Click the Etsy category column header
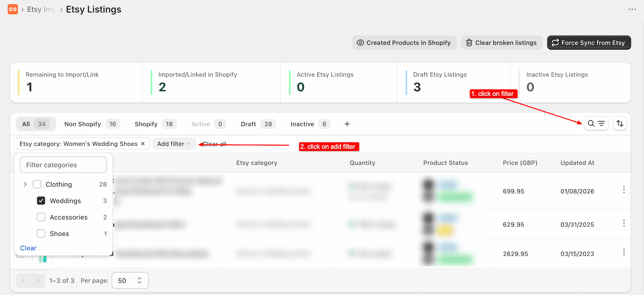This screenshot has width=644, height=295. [x=257, y=163]
